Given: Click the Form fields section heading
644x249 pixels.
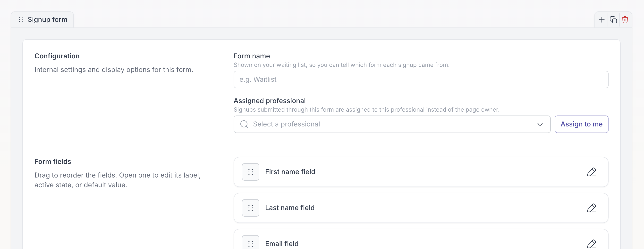Looking at the screenshot, I should click(x=53, y=162).
